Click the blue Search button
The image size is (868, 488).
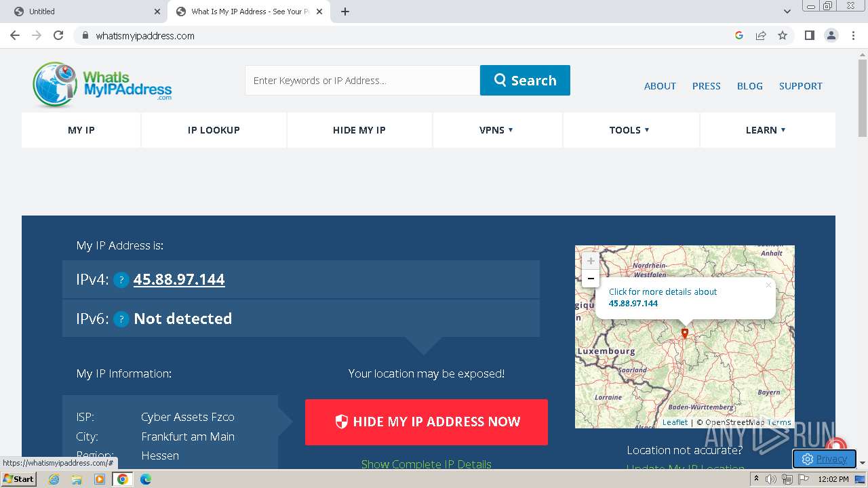coord(525,80)
